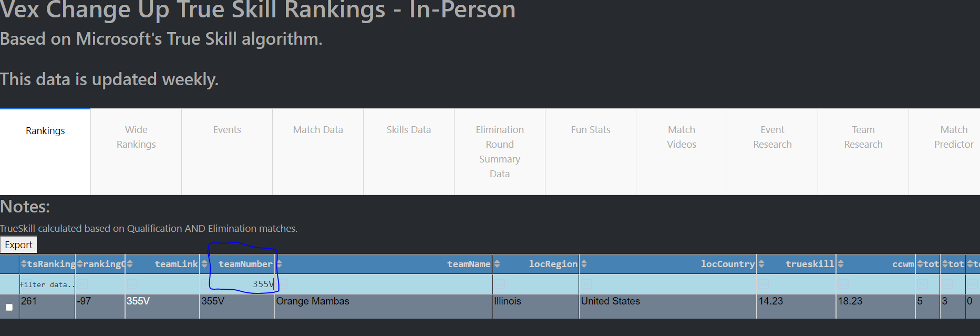This screenshot has width=980, height=336.
Task: Open the 355V team link
Action: (138, 301)
